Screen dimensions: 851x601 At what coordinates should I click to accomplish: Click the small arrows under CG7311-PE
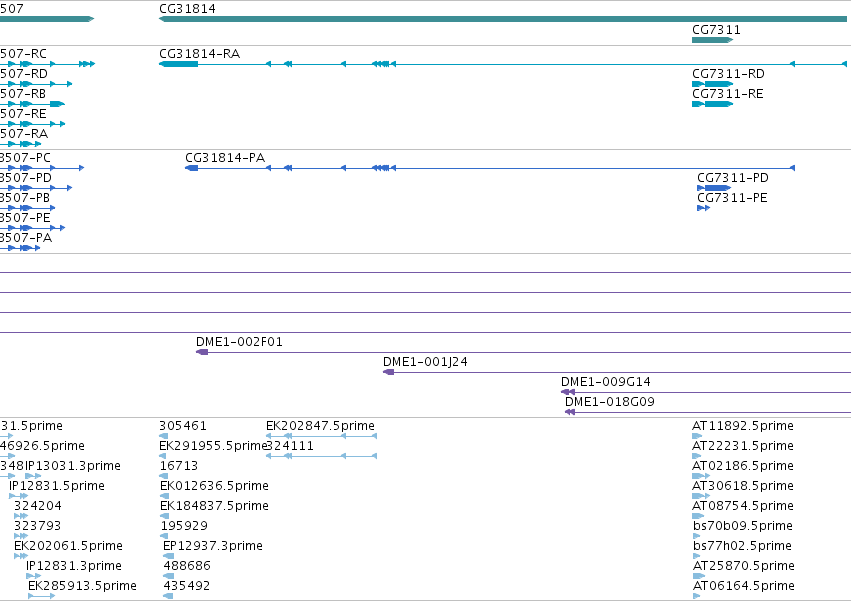coord(703,208)
